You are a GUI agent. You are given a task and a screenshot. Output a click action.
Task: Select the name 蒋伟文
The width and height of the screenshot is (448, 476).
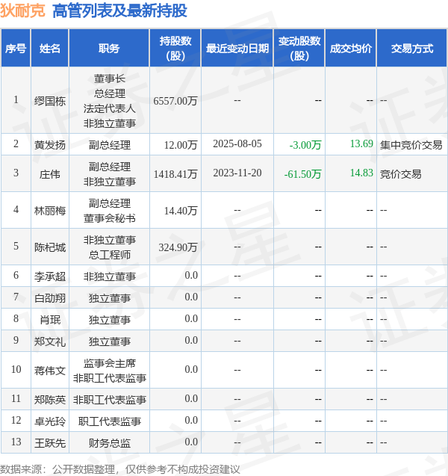click(x=50, y=371)
